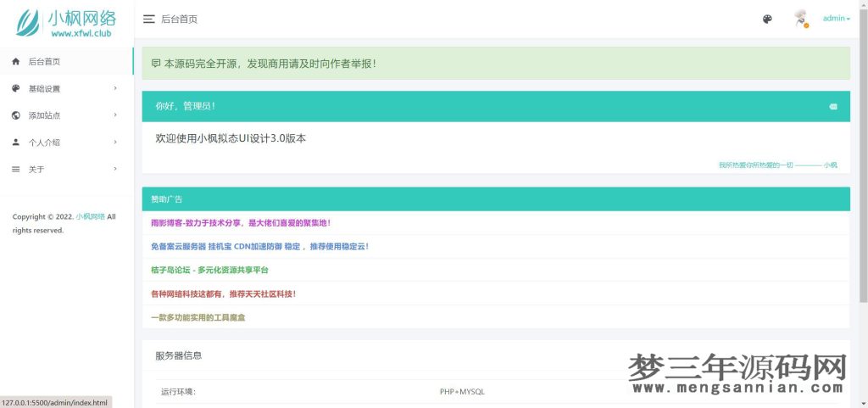The height and width of the screenshot is (408, 868).
Task: Click the globe icon beside 添加站点
Action: (x=15, y=115)
